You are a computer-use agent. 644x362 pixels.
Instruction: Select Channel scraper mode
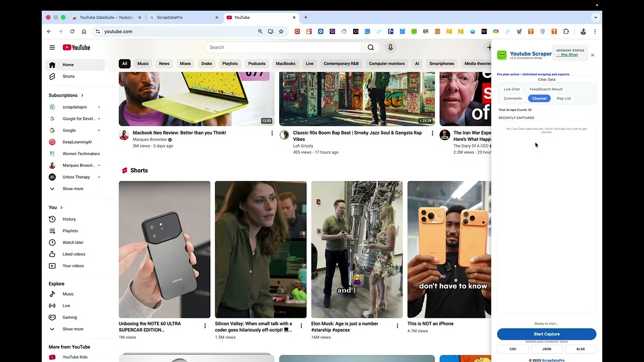pyautogui.click(x=539, y=99)
